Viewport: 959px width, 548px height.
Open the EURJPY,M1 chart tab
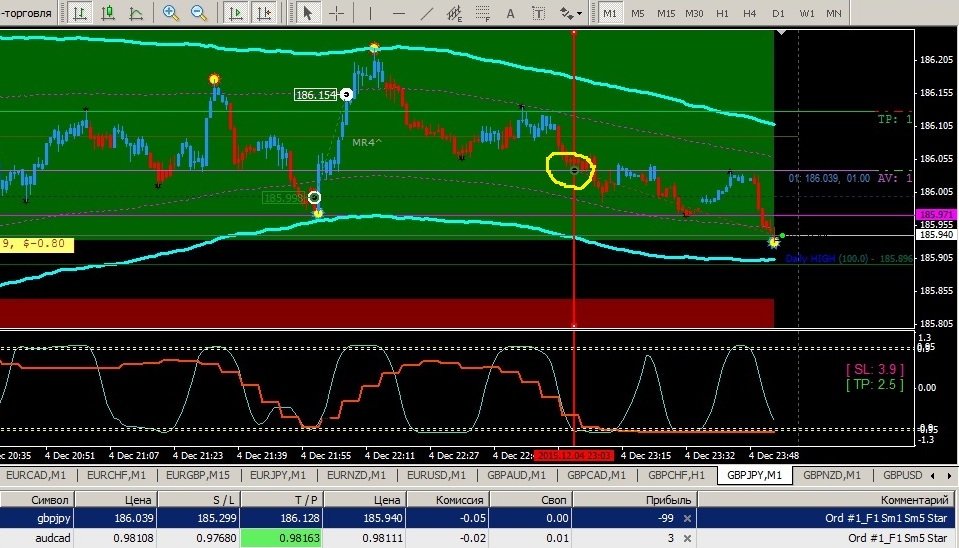pyautogui.click(x=278, y=475)
